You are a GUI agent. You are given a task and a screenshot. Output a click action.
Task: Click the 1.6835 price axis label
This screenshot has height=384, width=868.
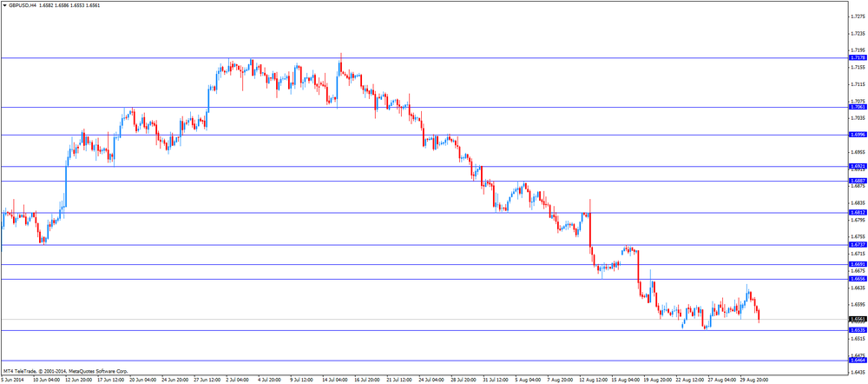pyautogui.click(x=857, y=202)
